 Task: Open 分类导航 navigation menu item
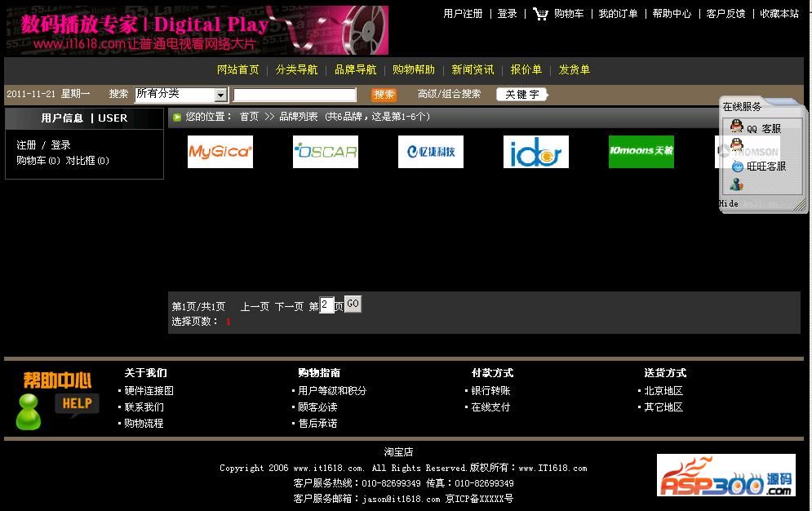point(296,69)
